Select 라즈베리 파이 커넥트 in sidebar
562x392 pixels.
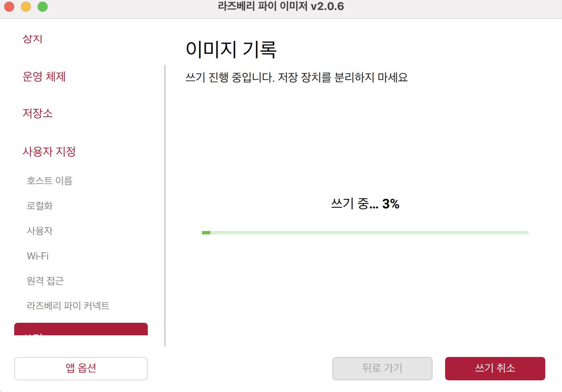coord(68,306)
